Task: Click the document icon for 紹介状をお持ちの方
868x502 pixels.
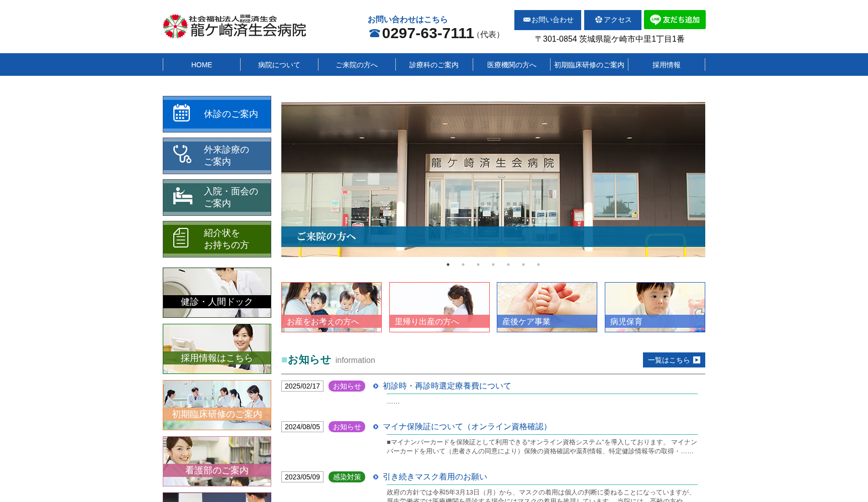Action: pos(181,238)
